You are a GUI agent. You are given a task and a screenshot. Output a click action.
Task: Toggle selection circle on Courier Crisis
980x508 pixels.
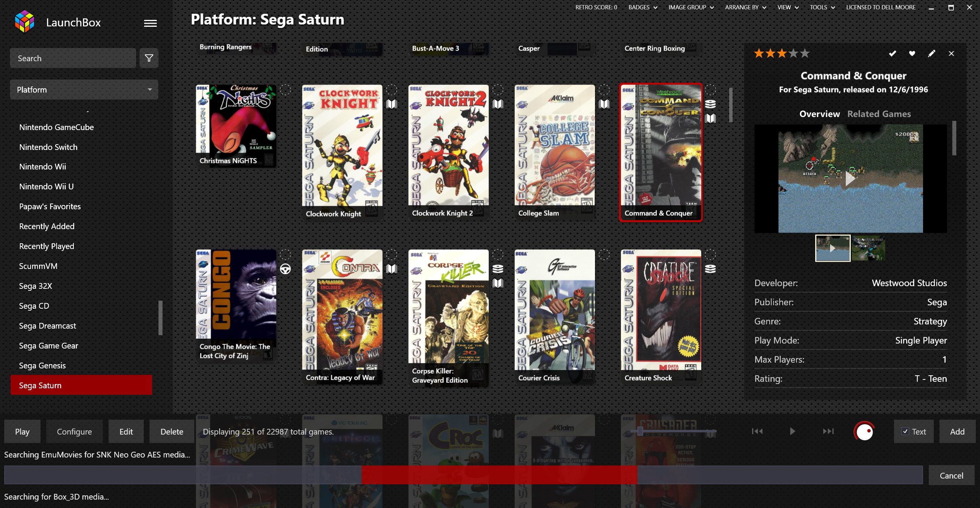604,254
